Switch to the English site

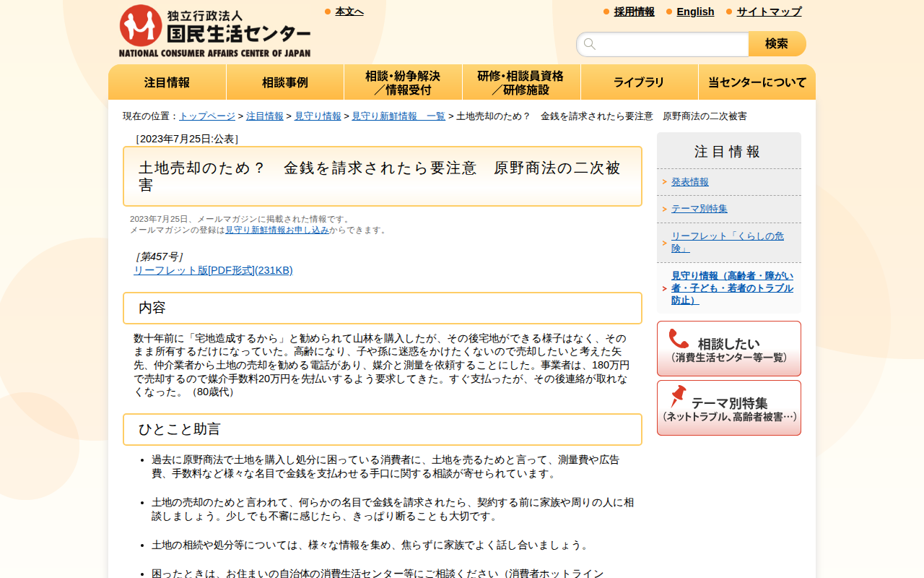click(695, 12)
